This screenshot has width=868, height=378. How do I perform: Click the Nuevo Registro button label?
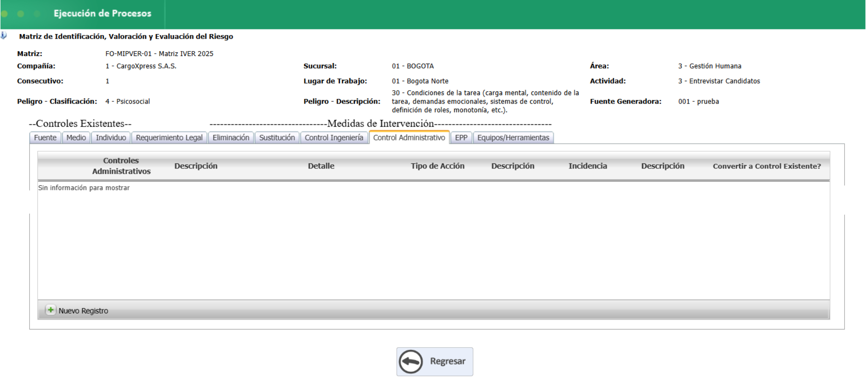83,311
